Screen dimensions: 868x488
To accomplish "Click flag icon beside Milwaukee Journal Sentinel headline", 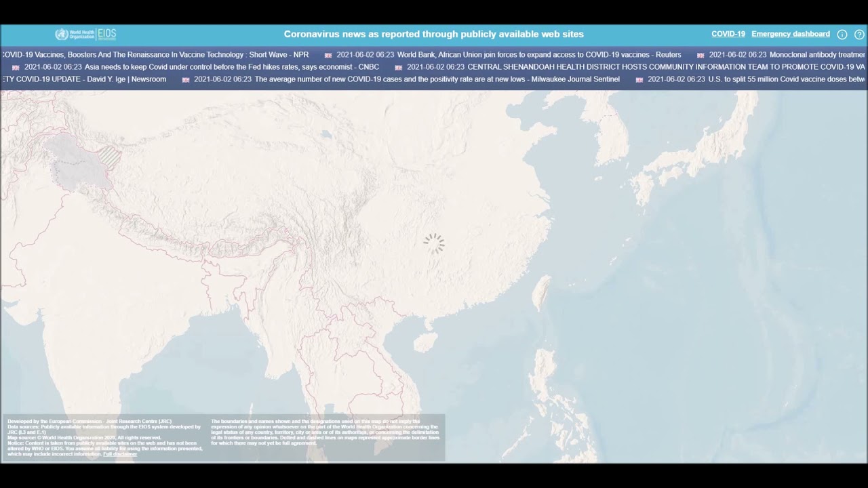I will tap(186, 80).
